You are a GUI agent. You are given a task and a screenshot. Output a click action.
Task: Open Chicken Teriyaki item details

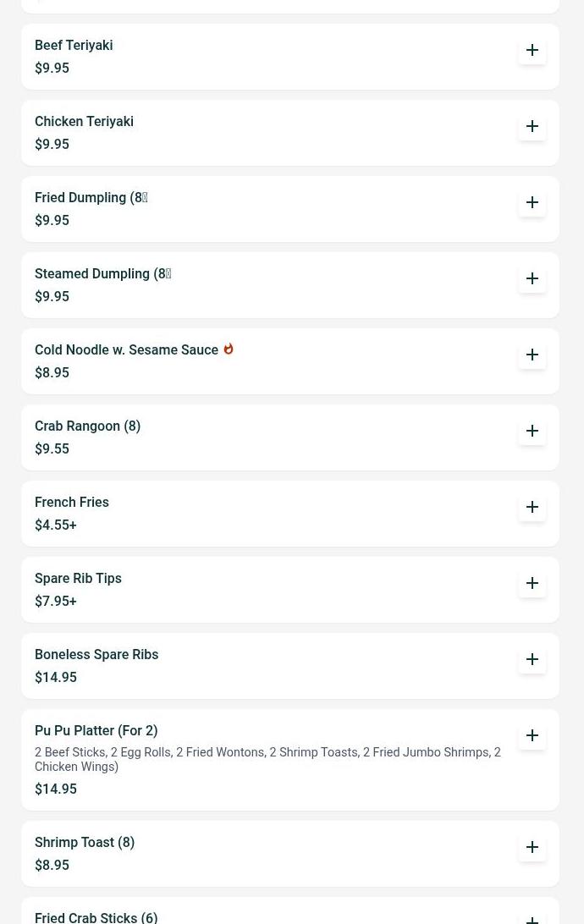[84, 122]
